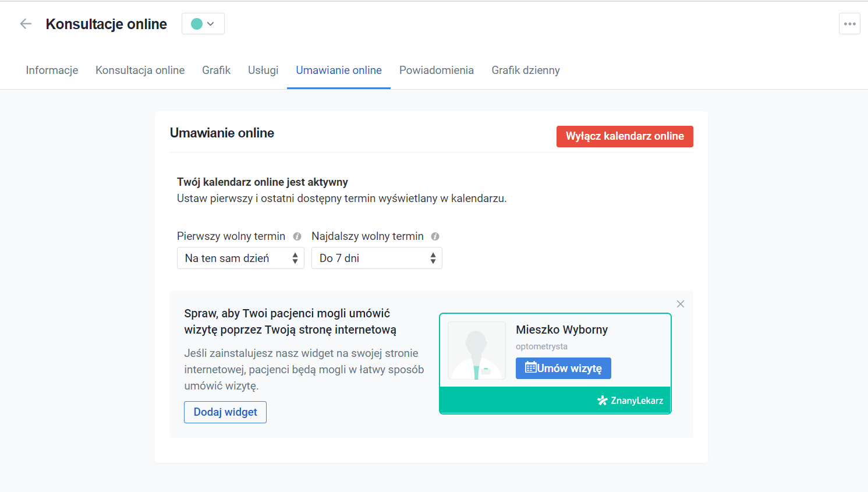Switch to the Powiadomienia tab
The height and width of the screenshot is (492, 868).
(437, 70)
